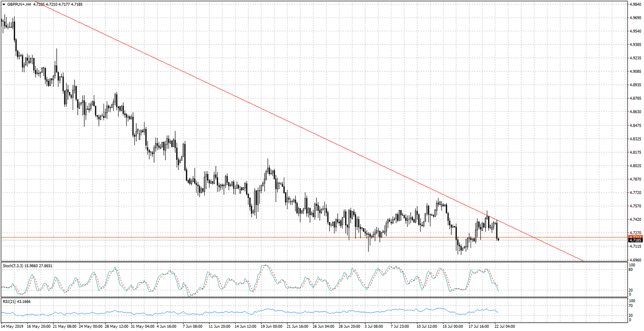Click the RSI(21) indicator label
This screenshot has height=331, width=644.
tap(10, 302)
